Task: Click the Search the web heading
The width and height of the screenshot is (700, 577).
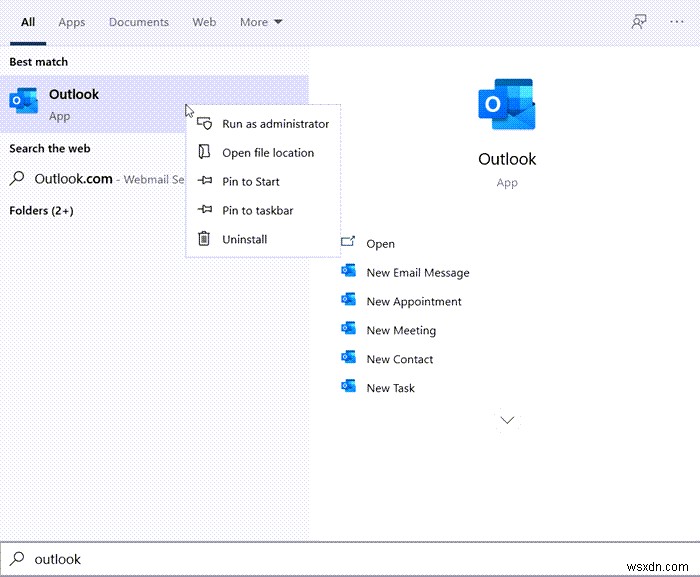Action: tap(50, 148)
